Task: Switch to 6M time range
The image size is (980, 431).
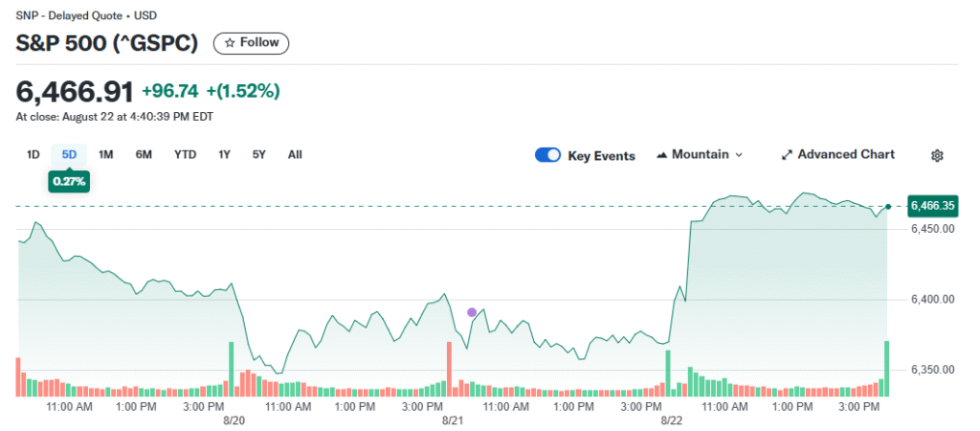Action: point(144,154)
